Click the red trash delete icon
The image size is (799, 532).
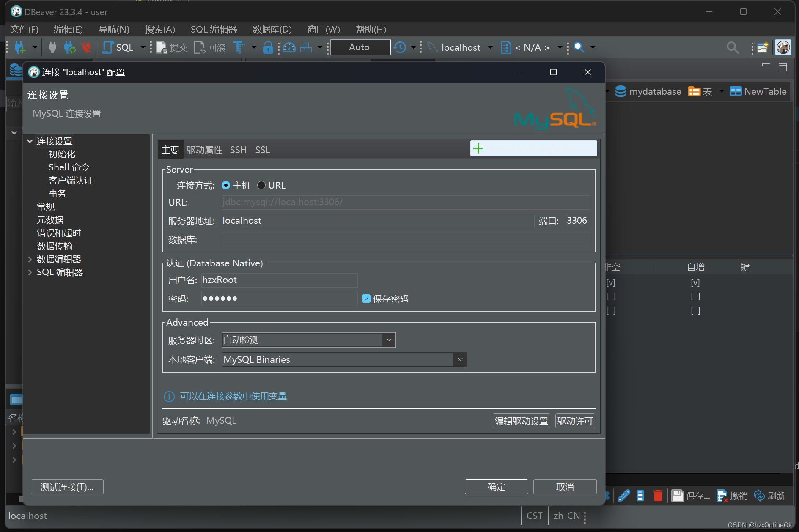point(658,496)
